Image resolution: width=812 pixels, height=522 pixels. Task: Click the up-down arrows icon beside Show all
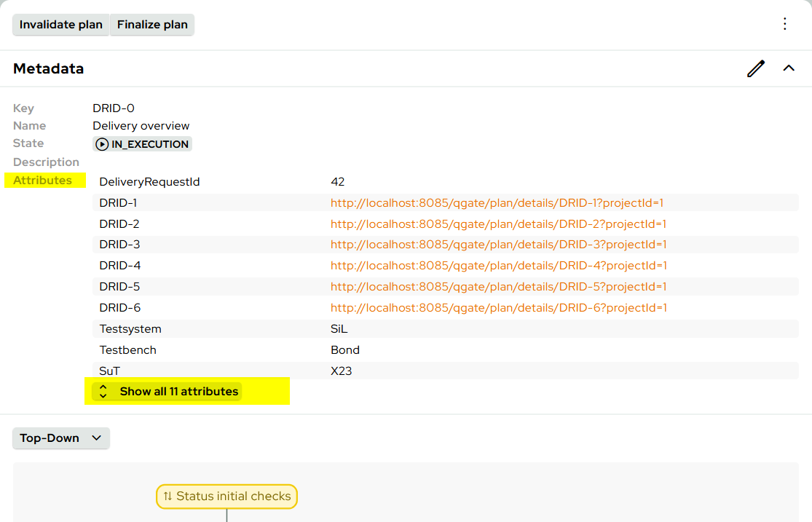coord(103,392)
